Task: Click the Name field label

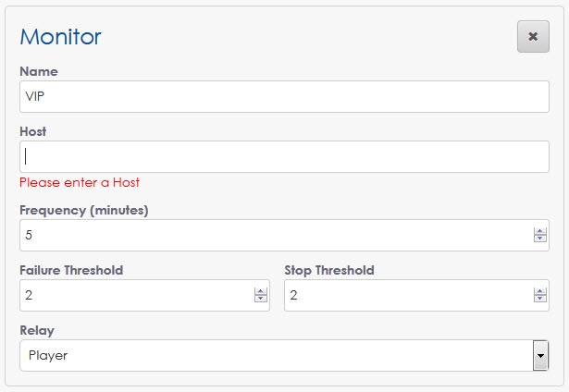Action: pos(38,71)
